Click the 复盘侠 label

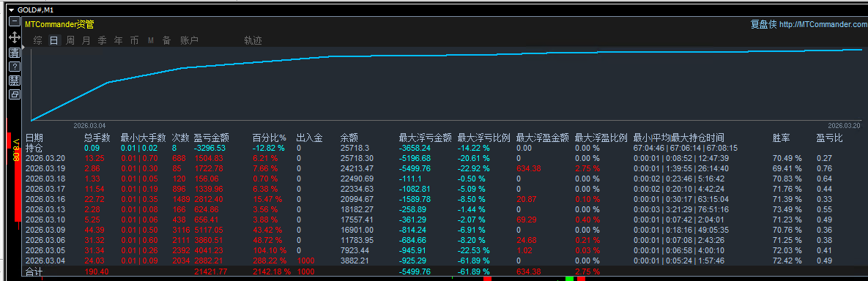click(763, 24)
